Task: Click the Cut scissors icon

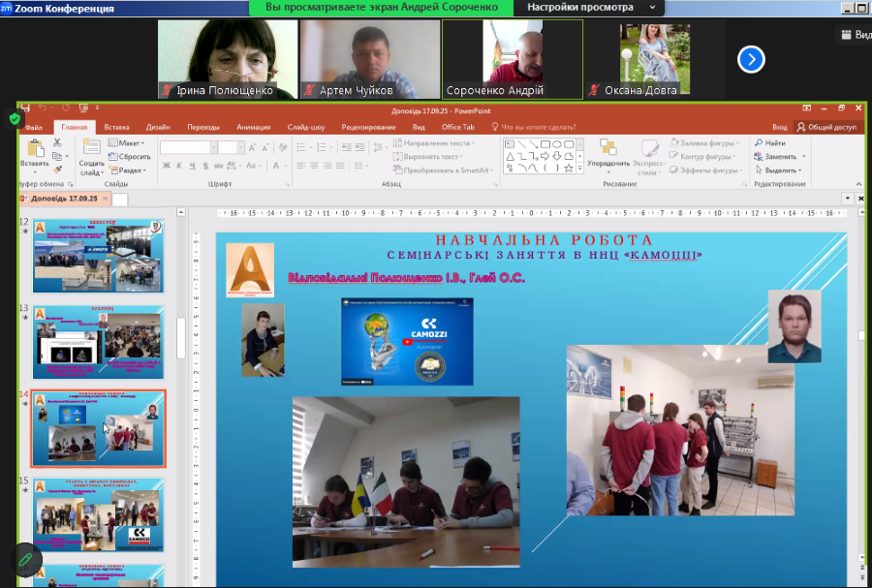Action: coord(57,142)
